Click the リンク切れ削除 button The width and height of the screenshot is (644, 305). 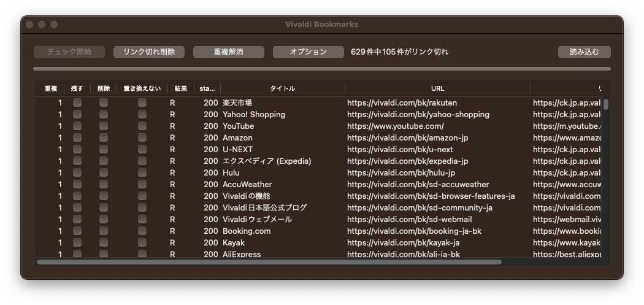tap(148, 52)
